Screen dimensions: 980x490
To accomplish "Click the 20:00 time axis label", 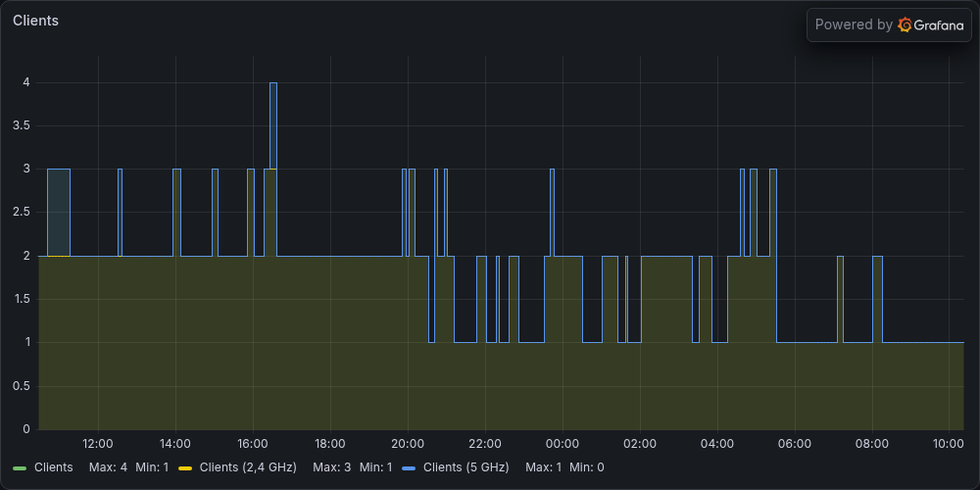I will tap(408, 444).
